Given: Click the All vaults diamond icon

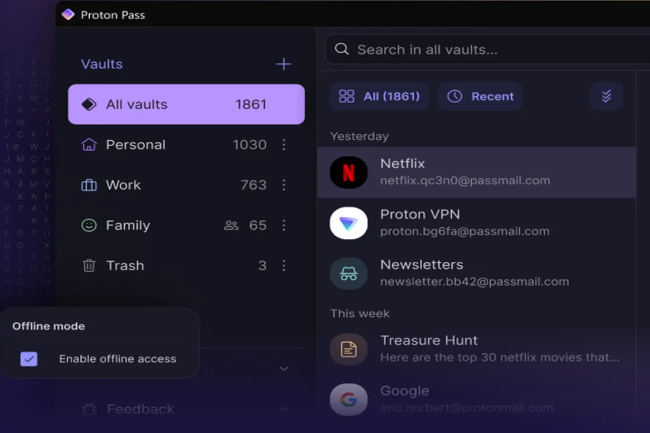Looking at the screenshot, I should pos(89,104).
